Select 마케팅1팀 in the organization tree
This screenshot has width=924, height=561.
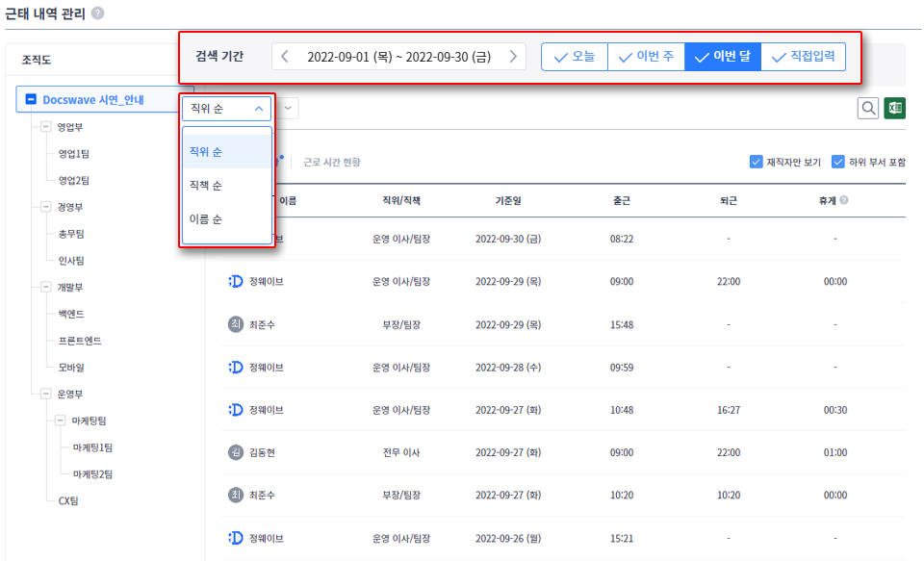click(92, 447)
